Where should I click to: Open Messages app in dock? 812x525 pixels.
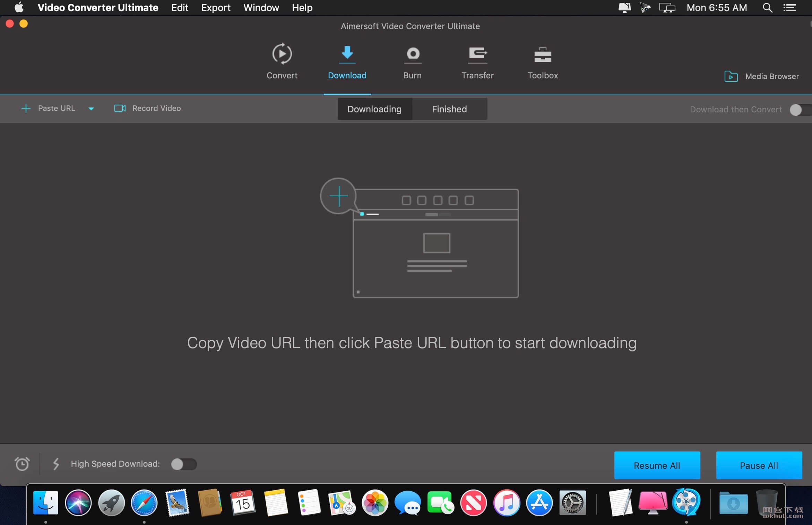pos(408,502)
